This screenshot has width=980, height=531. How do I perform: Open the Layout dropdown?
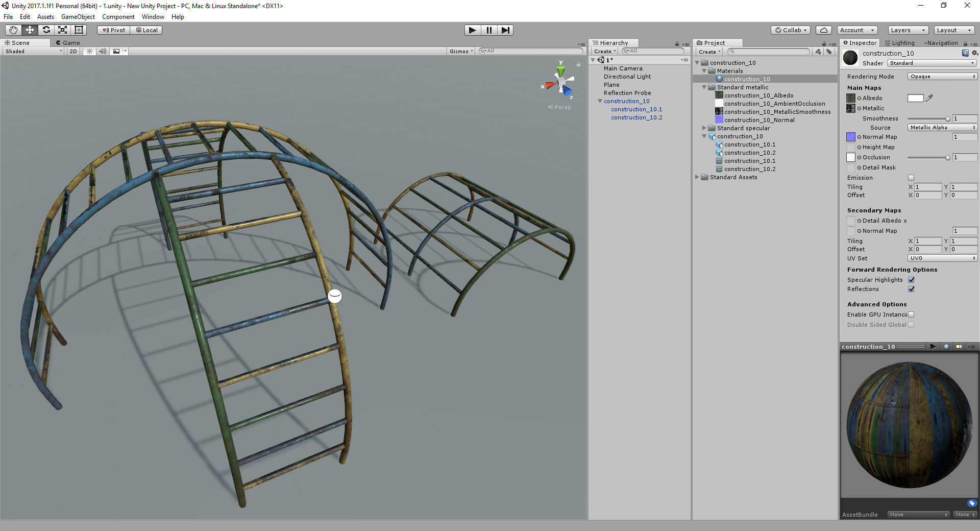point(954,30)
